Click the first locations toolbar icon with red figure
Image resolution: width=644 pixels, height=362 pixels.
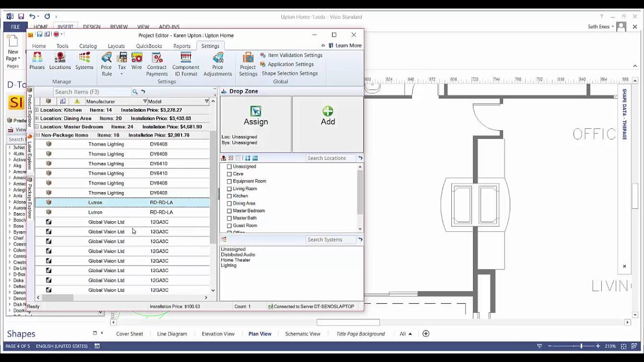pos(224,158)
